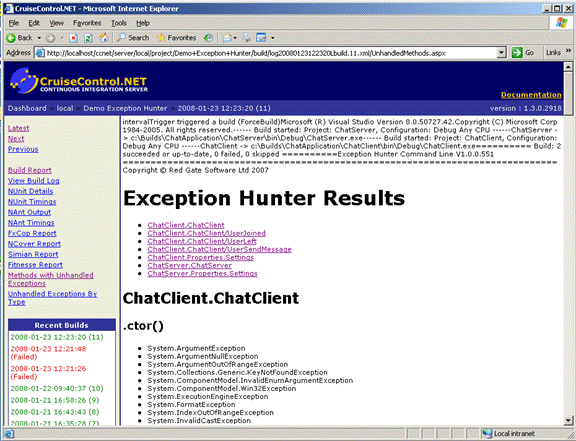576x441 pixels.
Task: Go to Home page icon
Action: pos(104,37)
